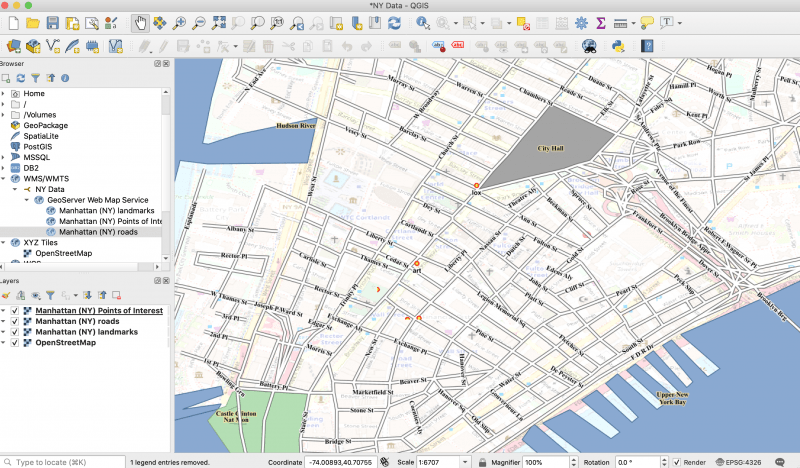The width and height of the screenshot is (800, 468).
Task: Collapse the XYZ Tiles node
Action: pos(3,242)
